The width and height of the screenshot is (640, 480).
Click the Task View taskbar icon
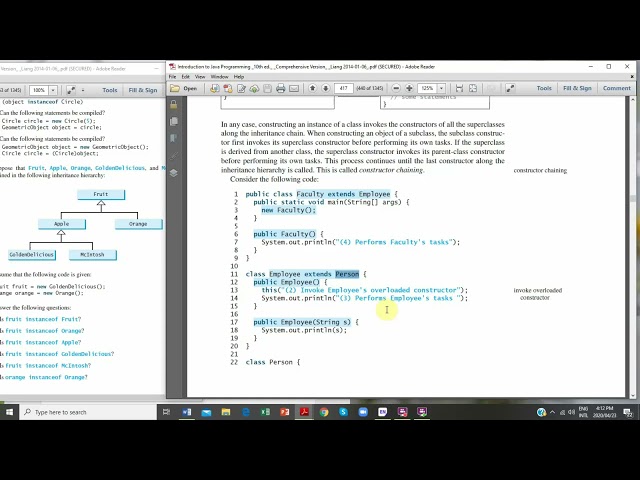[167, 412]
